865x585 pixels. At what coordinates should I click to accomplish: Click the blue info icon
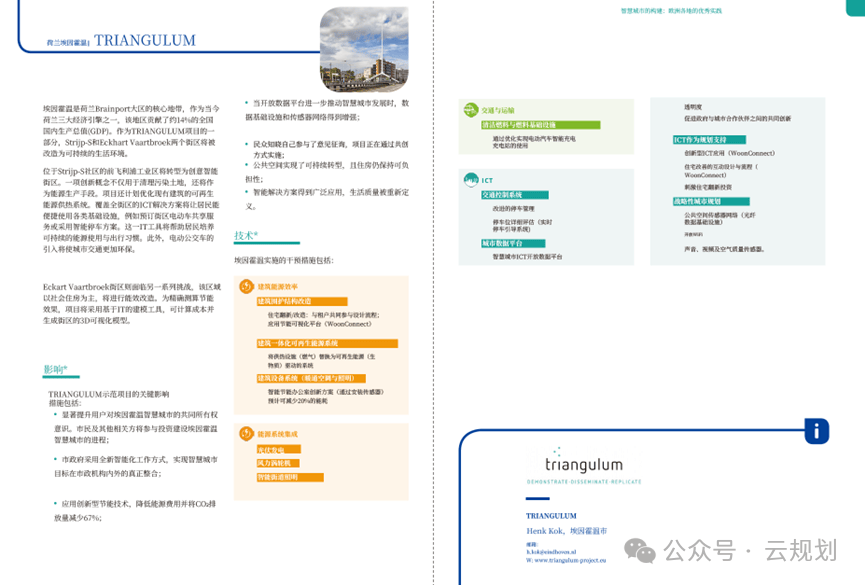816,431
